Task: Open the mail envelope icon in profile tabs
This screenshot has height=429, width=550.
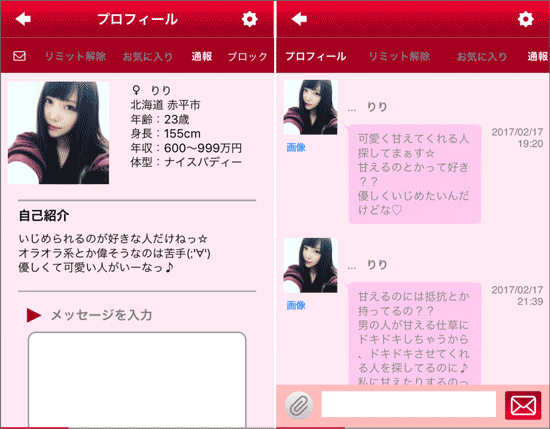Action: (x=19, y=56)
